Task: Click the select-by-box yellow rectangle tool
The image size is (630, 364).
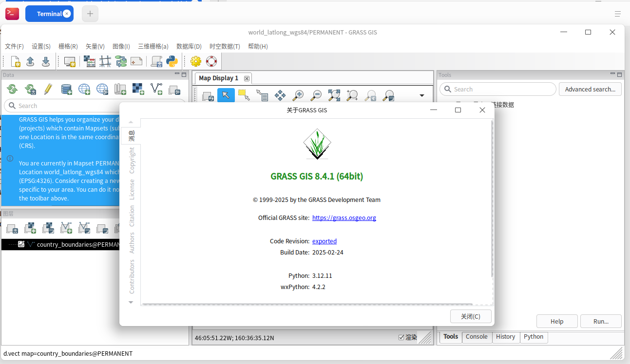Action: 244,95
